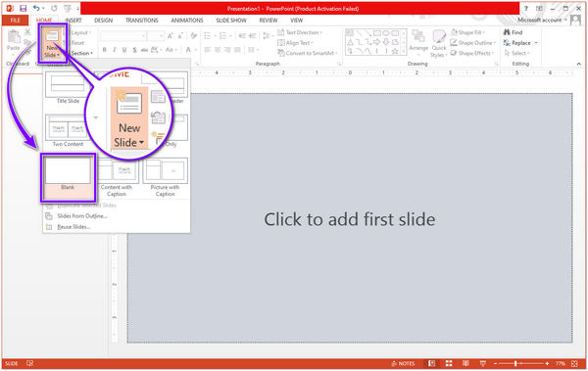Click the Cut scissors icon
This screenshot has width=588, height=371.
coord(27,32)
